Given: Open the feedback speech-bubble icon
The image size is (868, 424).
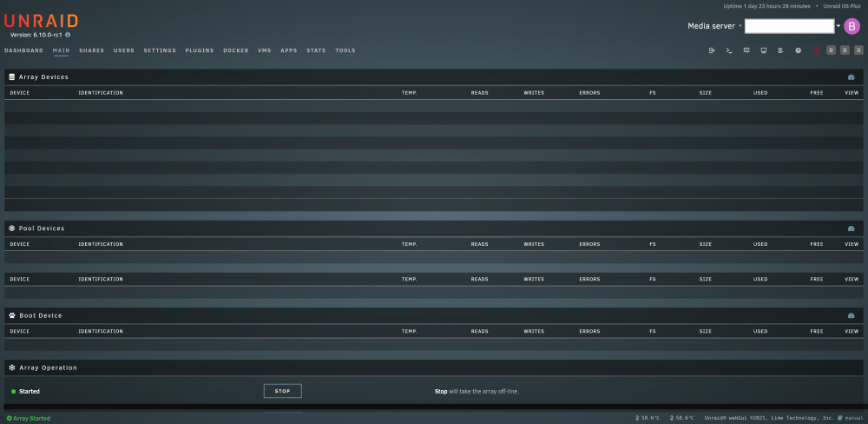Looking at the screenshot, I should 746,50.
